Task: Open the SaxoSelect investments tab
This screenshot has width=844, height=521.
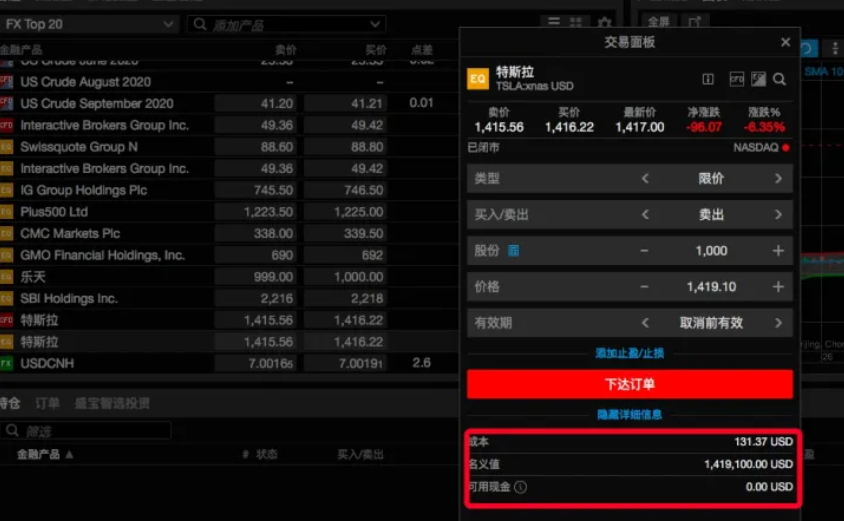Action: click(112, 403)
